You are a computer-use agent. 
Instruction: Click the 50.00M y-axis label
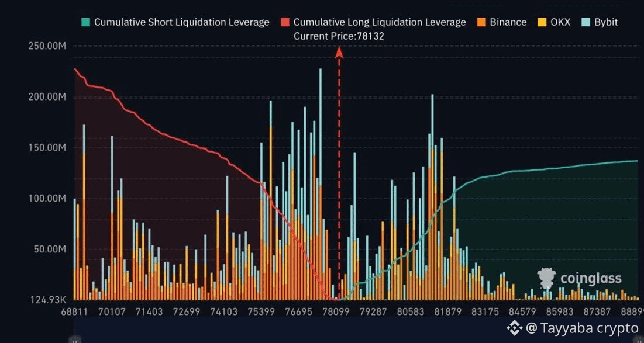[x=50, y=250]
